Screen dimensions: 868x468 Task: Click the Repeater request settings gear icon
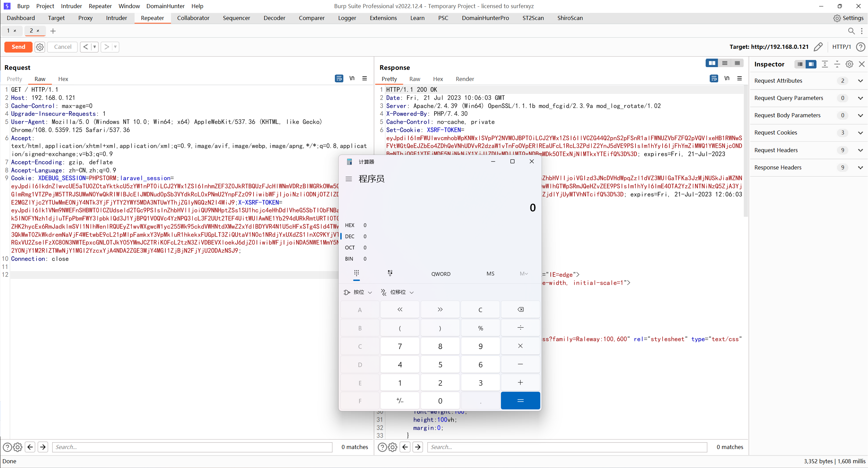tap(40, 47)
